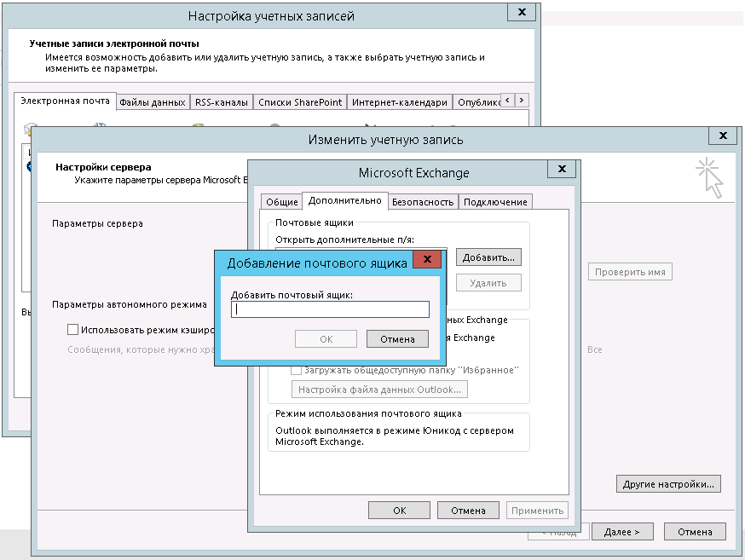The width and height of the screenshot is (745, 560).
Task: Click the Удалить button
Action: point(488,283)
